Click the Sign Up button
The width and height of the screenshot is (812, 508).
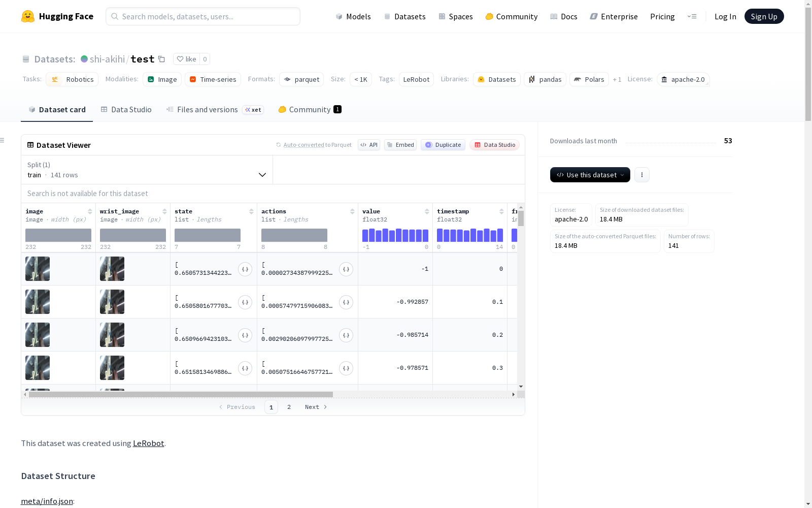(x=764, y=16)
